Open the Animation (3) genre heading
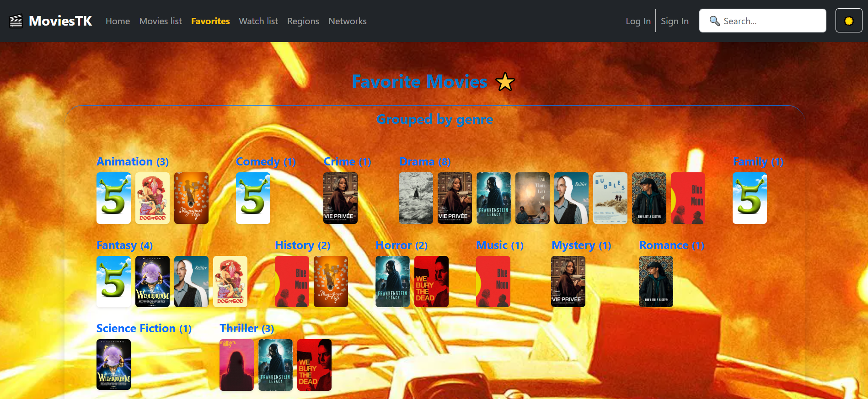This screenshot has width=868, height=399. click(x=133, y=162)
